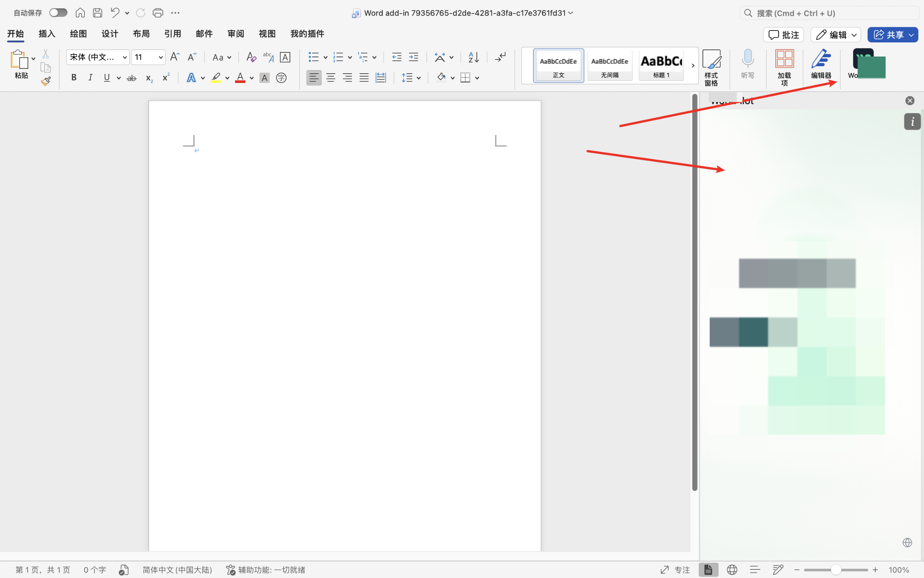Expand the styles gallery arrow
This screenshot has height=578, width=924.
tap(692, 66)
